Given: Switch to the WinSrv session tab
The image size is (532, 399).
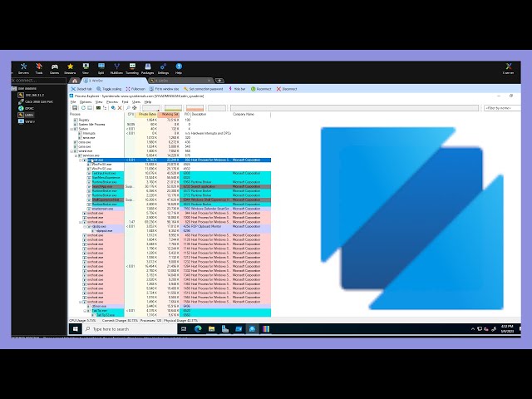Looking at the screenshot, I should click(x=114, y=81).
